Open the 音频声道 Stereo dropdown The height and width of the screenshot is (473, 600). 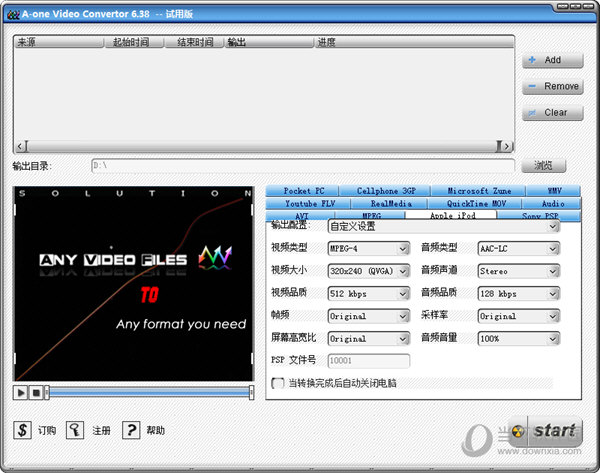tap(553, 271)
